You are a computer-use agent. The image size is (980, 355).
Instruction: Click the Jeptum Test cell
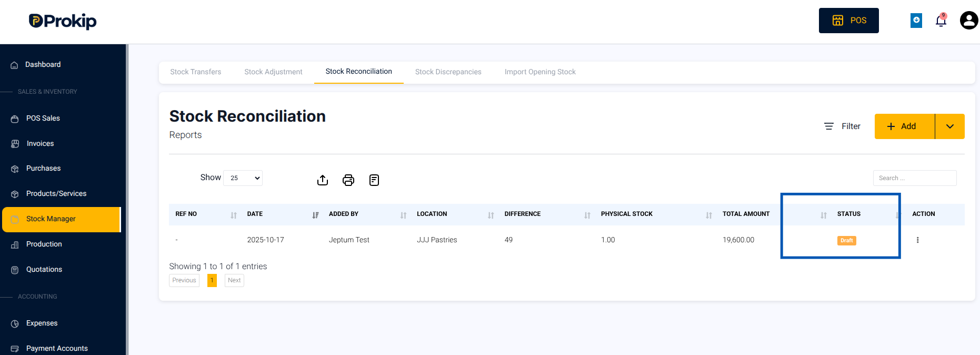pyautogui.click(x=349, y=240)
